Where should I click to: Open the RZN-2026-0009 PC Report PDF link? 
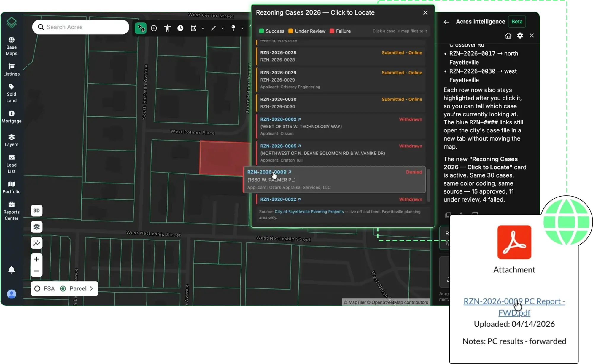(514, 307)
